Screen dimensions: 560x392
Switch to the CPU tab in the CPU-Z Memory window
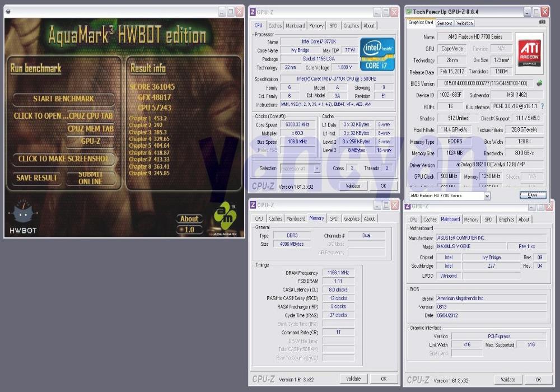tap(259, 218)
